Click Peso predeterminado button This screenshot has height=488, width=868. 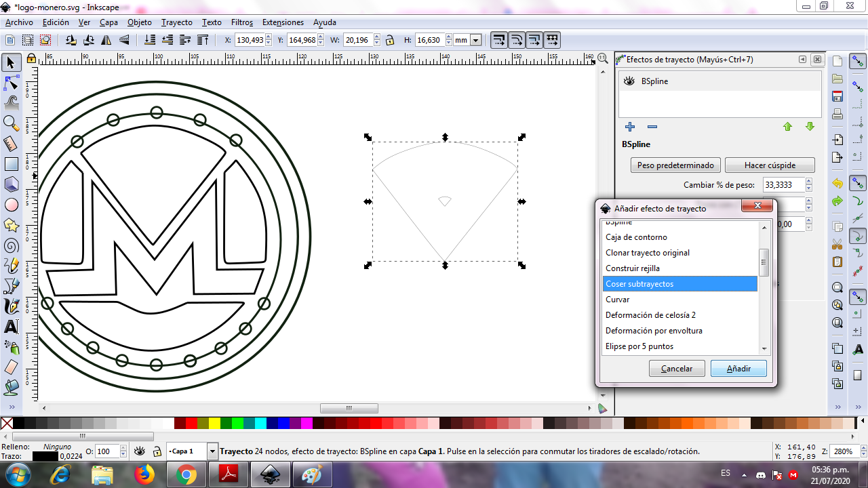coord(675,165)
